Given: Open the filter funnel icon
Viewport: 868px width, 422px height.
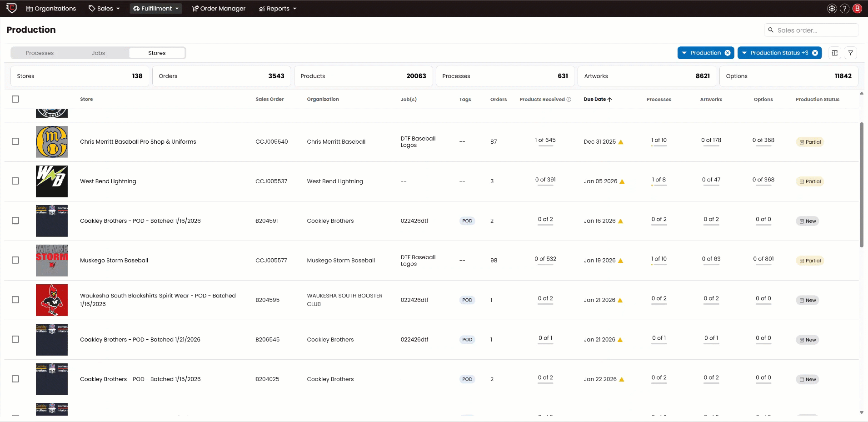Looking at the screenshot, I should [850, 53].
